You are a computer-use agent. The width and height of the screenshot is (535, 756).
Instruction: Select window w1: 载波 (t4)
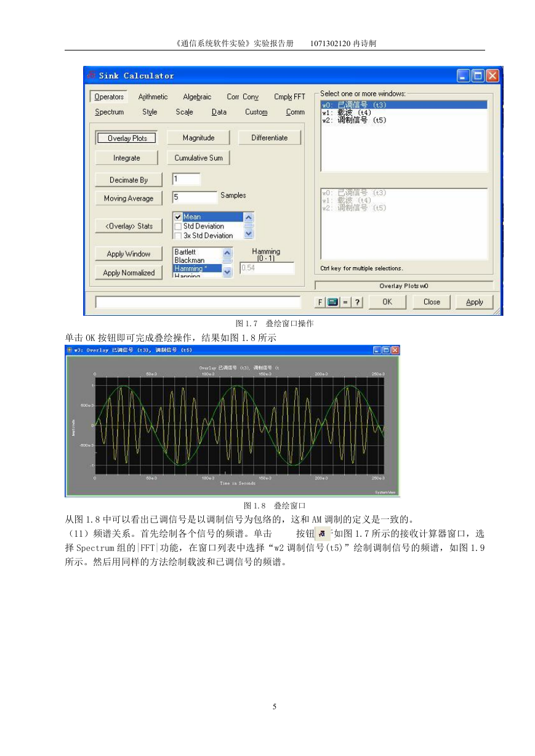pyautogui.click(x=403, y=113)
